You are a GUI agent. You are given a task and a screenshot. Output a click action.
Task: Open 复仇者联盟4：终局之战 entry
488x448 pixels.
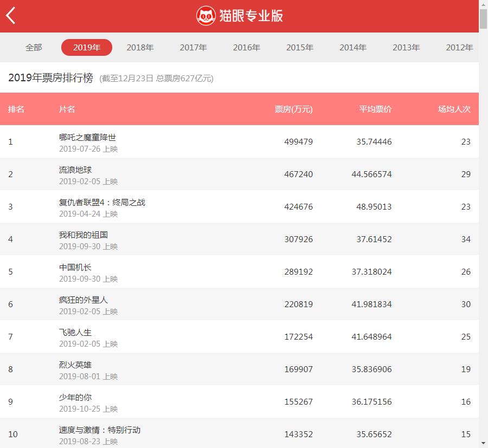[x=102, y=203]
